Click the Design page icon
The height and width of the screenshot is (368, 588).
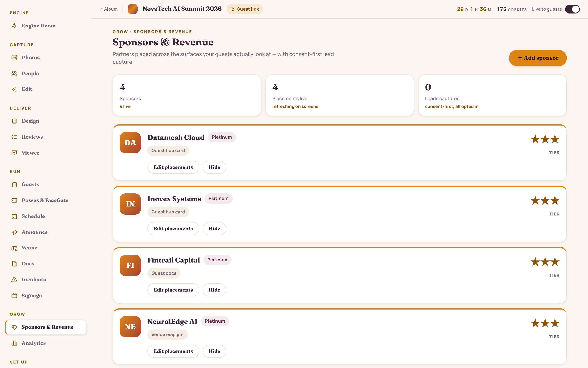[x=14, y=121]
